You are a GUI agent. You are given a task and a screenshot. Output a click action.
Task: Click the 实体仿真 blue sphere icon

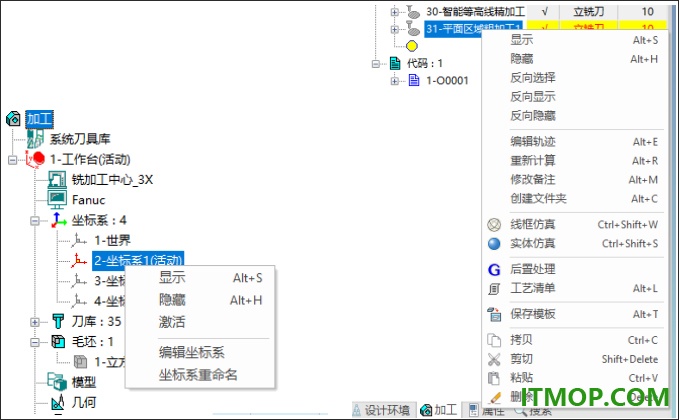(x=494, y=244)
